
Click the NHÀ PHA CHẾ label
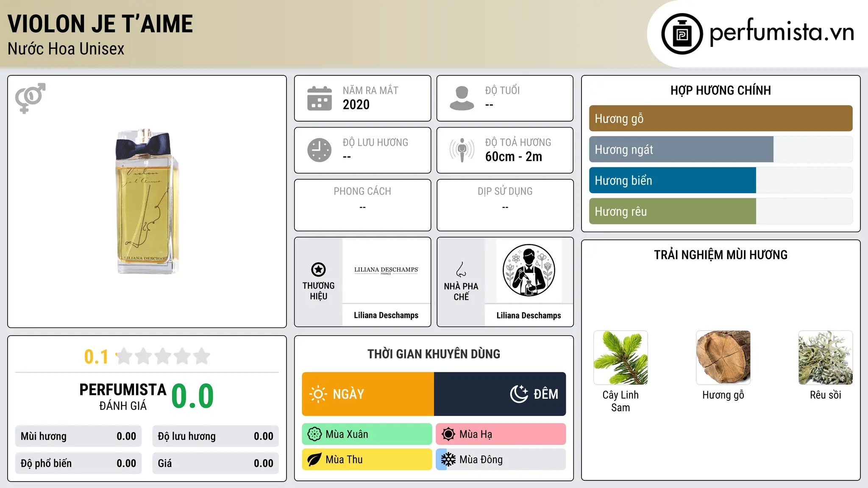click(x=461, y=291)
